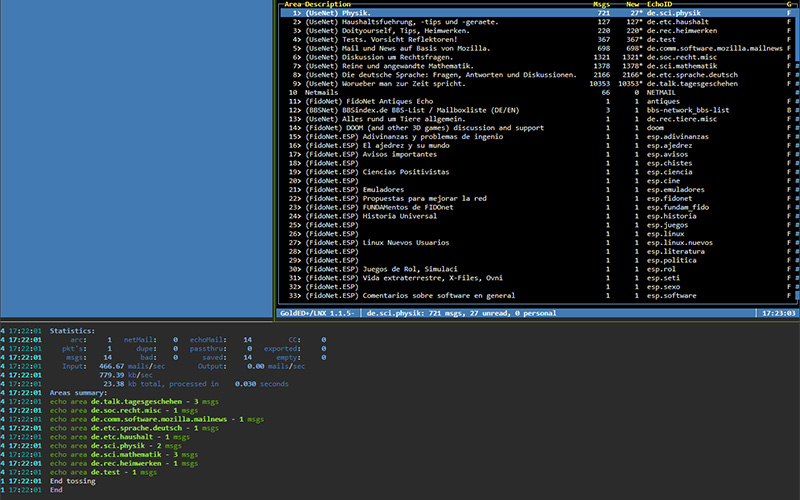Select 'Worueber man zur Zeit spricht' row
Image resolution: width=800 pixels, height=500 pixels.
tap(538, 84)
